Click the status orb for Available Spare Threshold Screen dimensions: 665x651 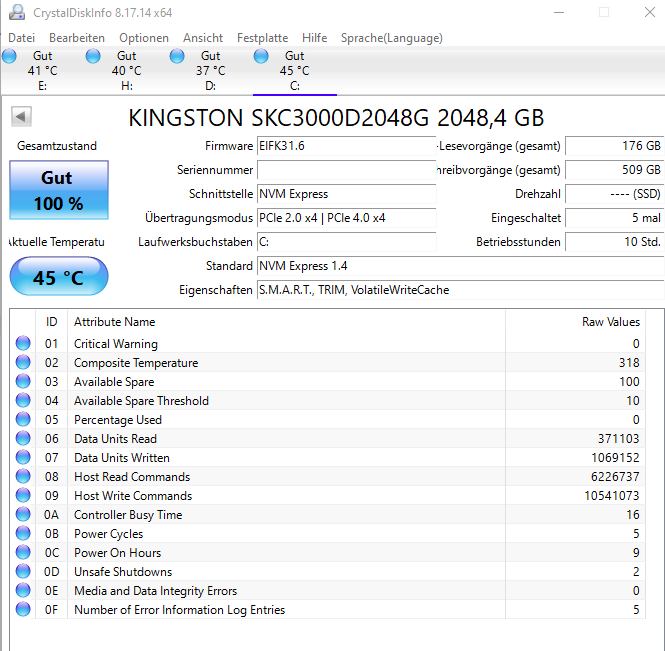tap(23, 400)
